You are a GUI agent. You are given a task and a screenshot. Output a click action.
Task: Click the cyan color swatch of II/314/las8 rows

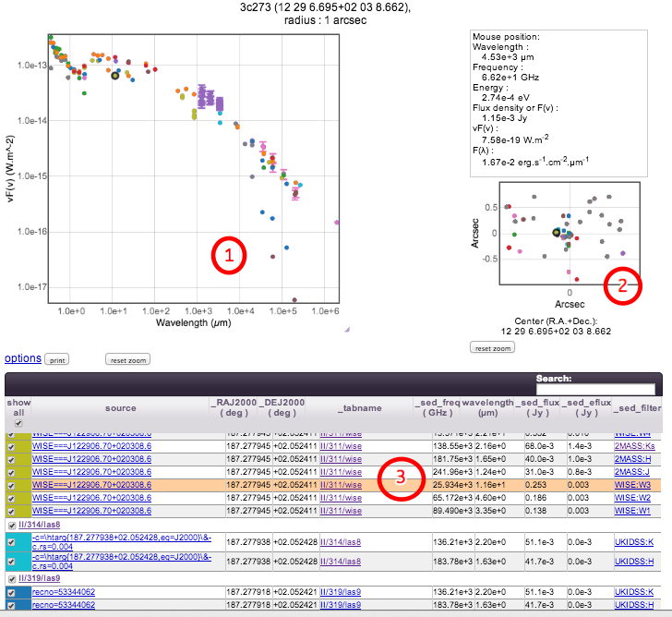pos(18,546)
